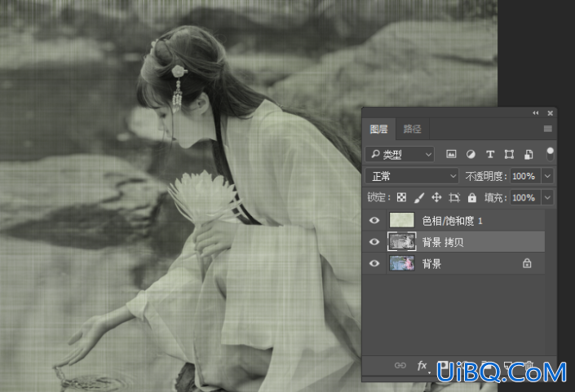Viewport: 575px width, 392px height.
Task: Filter for shape layers icon
Action: 509,154
